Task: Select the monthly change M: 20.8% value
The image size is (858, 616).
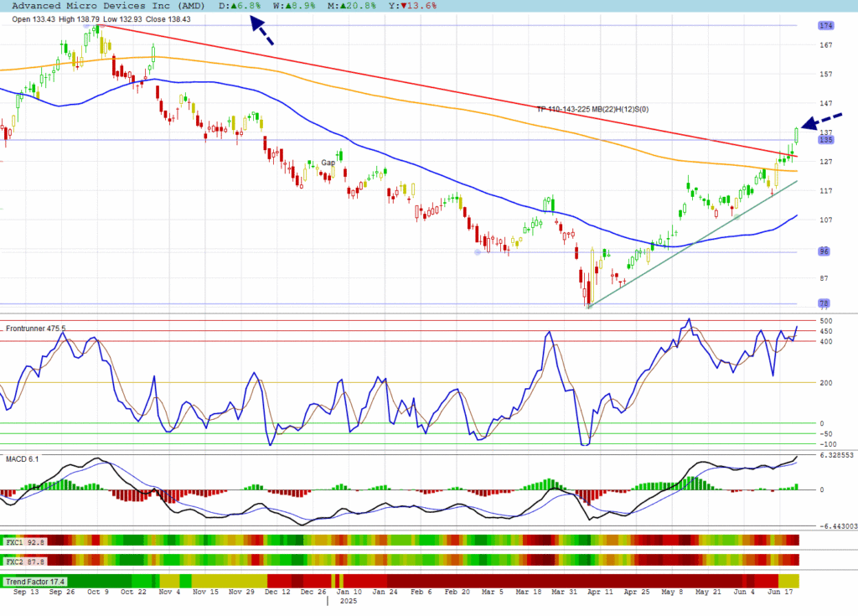Action: 352,6
